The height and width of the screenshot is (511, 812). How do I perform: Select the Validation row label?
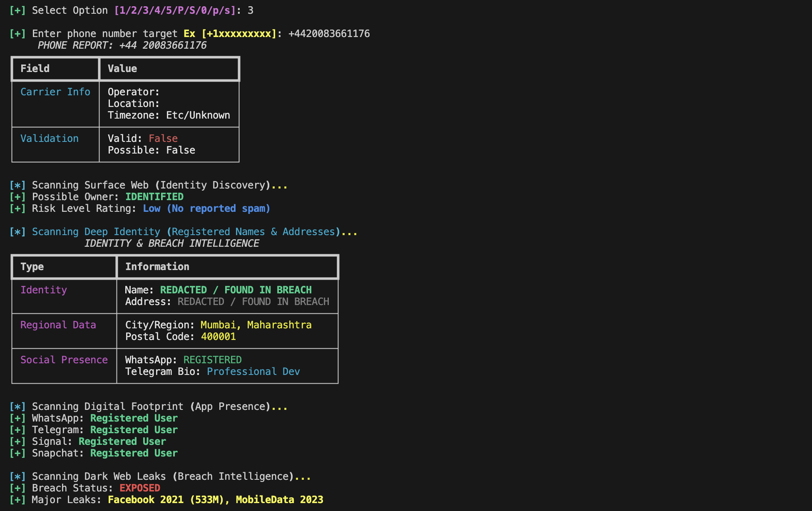coord(50,139)
